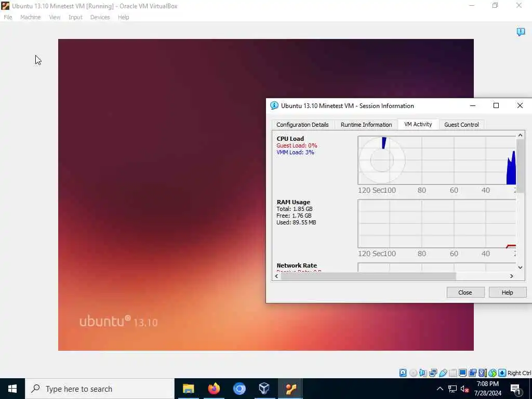Open File Explorer from taskbar
The width and height of the screenshot is (532, 399).
point(188,389)
